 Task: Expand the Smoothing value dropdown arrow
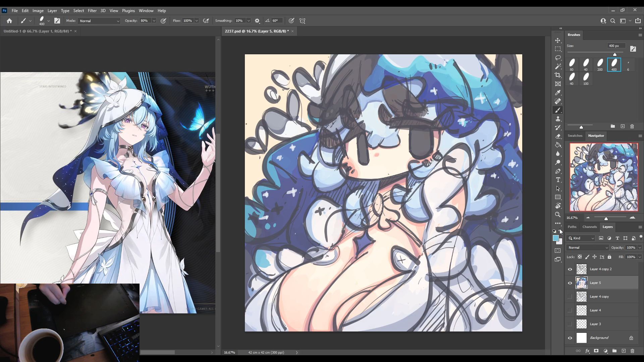249,21
